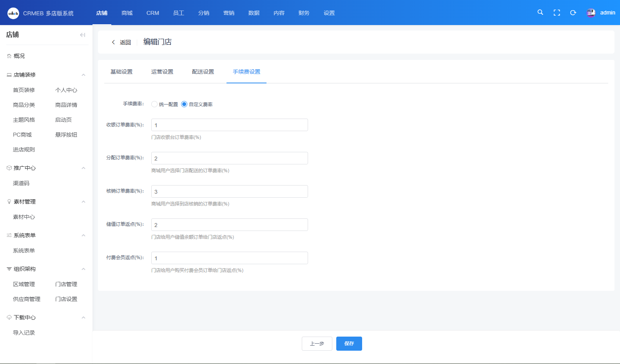This screenshot has width=620, height=364.
Task: Collapse sidebar using the fold icon
Action: [x=82, y=35]
